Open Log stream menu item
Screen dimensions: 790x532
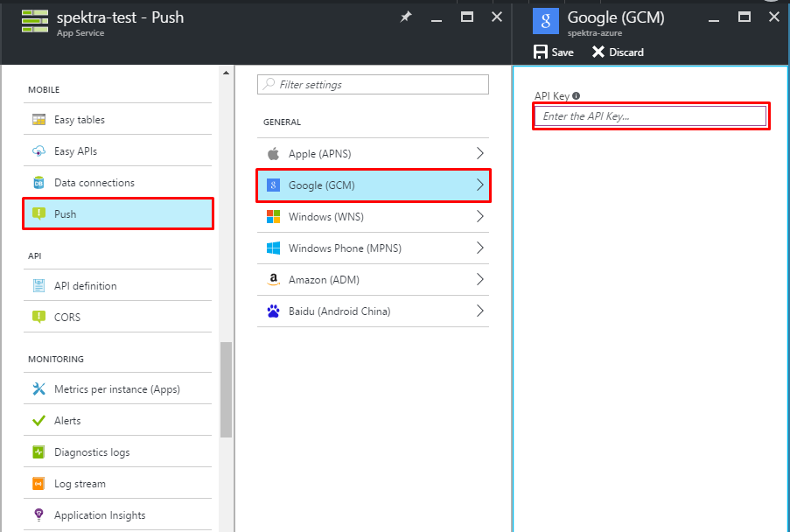pyautogui.click(x=117, y=483)
